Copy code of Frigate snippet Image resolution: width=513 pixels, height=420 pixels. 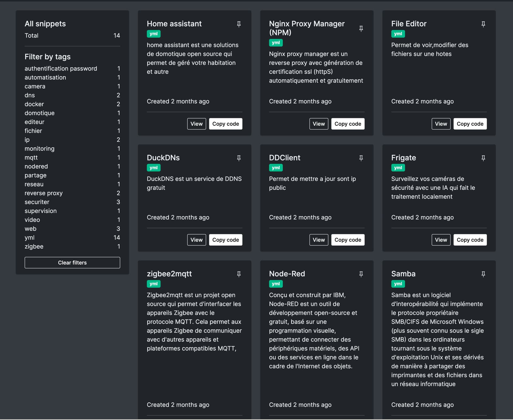pos(470,240)
